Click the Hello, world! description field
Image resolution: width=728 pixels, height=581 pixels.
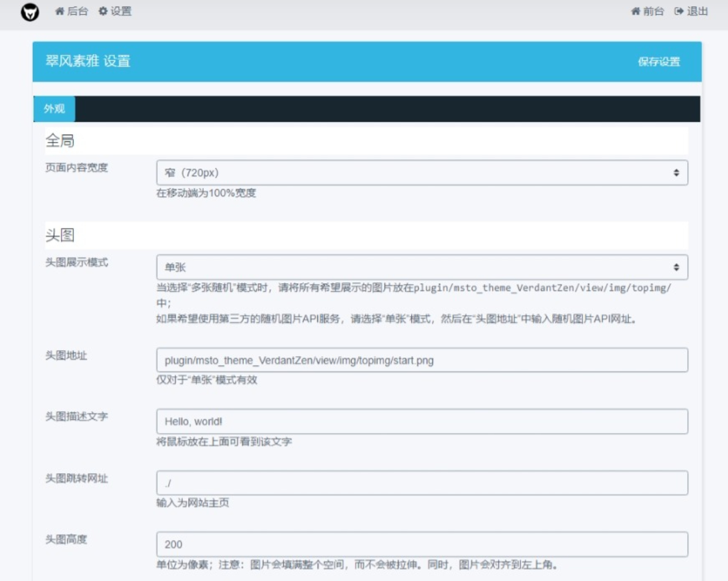pyautogui.click(x=421, y=421)
